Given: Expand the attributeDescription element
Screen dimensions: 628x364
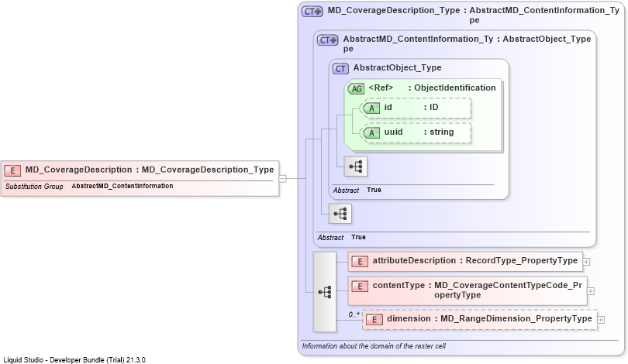Looking at the screenshot, I should pos(586,262).
